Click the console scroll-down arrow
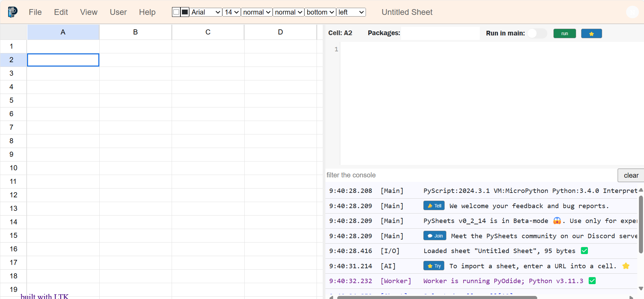The image size is (644, 299). [x=641, y=289]
